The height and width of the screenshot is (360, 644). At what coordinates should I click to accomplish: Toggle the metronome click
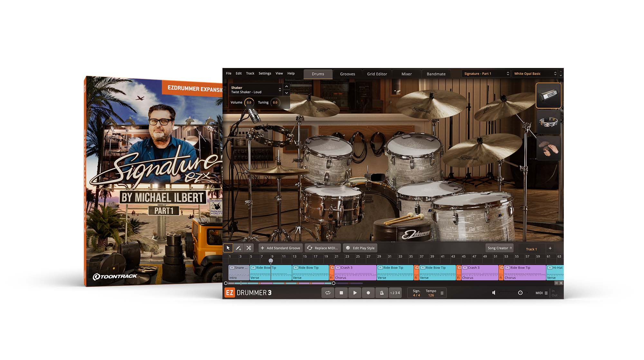pos(382,293)
